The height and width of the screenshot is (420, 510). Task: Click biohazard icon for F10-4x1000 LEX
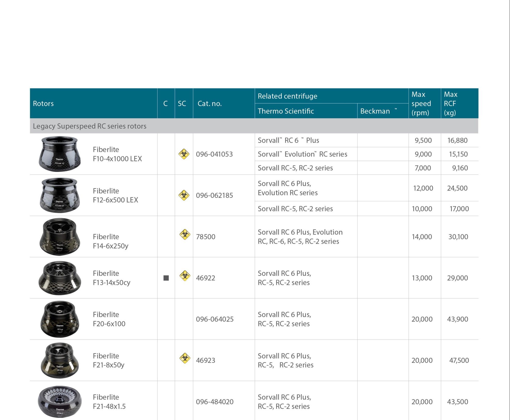pyautogui.click(x=184, y=154)
